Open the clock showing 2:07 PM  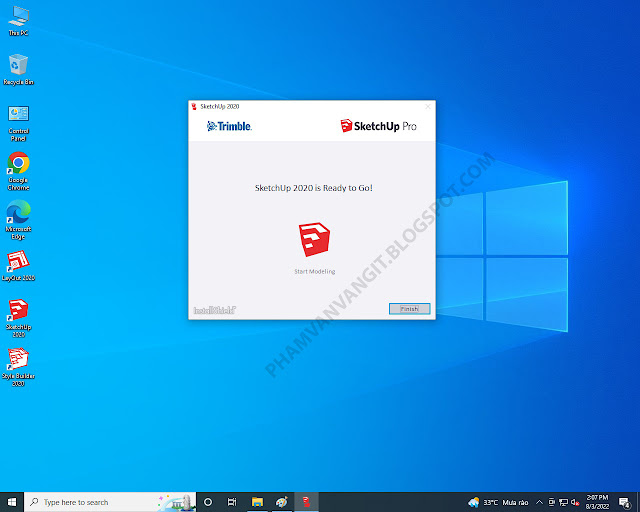pyautogui.click(x=598, y=502)
